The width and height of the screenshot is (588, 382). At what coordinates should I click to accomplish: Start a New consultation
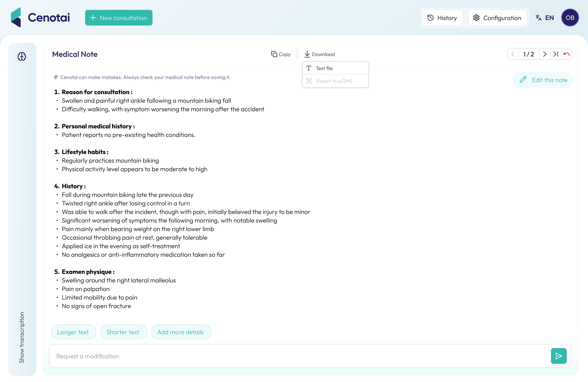[x=119, y=18]
